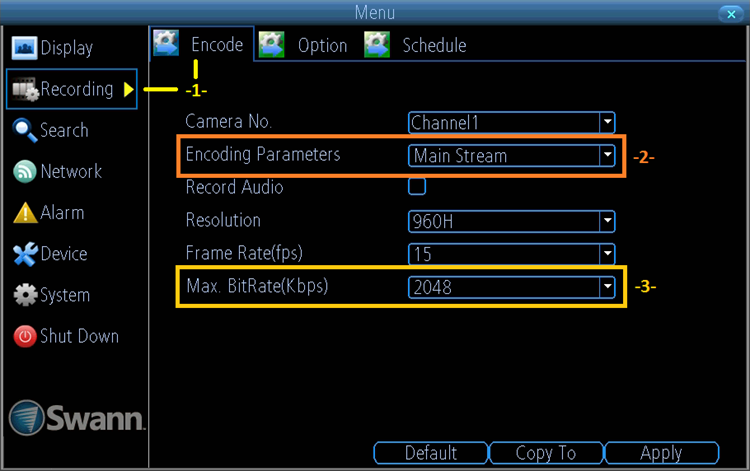Click the Device wrench icon
The image size is (750, 471).
point(25,254)
